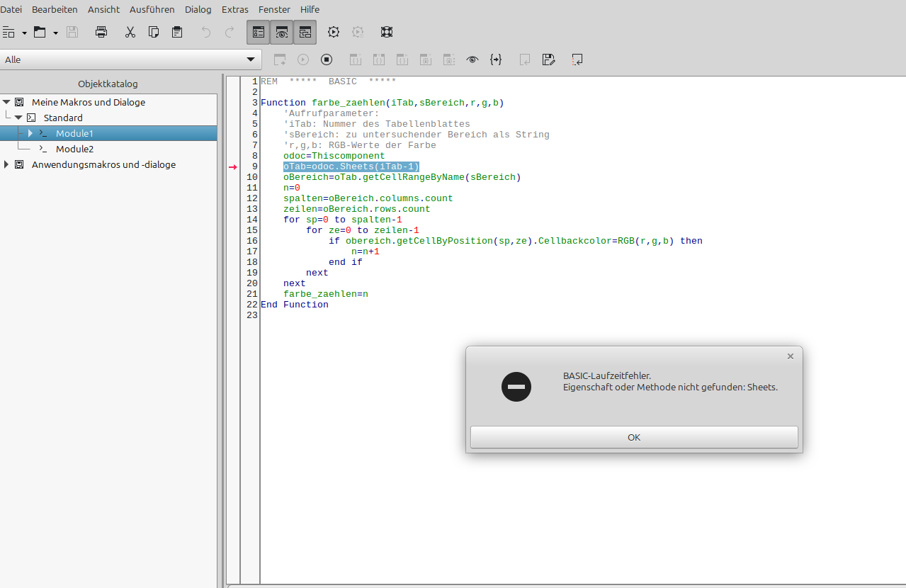The image size is (906, 588).
Task: Click the Print icon in toolbar
Action: [x=101, y=32]
